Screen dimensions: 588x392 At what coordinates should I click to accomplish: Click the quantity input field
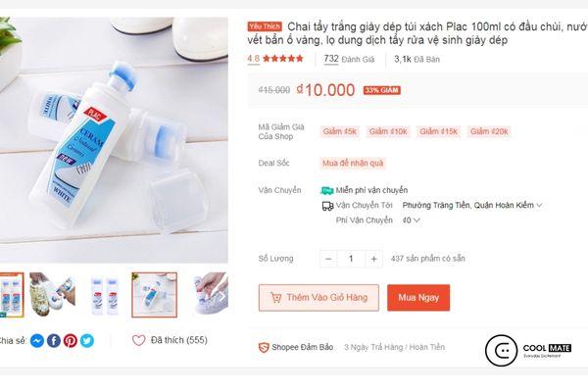point(351,259)
